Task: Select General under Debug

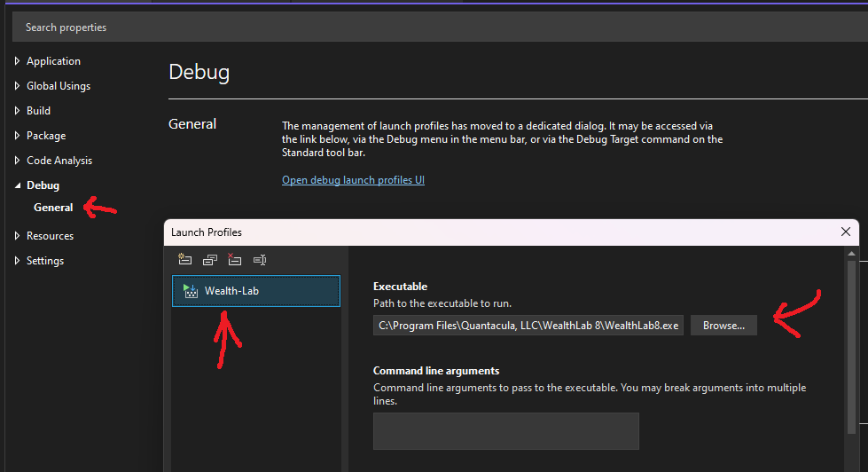Action: click(x=53, y=208)
